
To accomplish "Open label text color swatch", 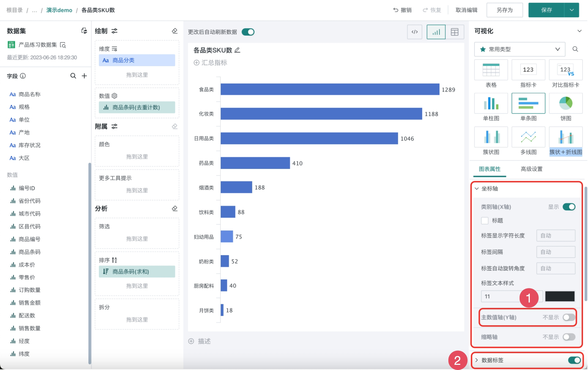I will (560, 296).
